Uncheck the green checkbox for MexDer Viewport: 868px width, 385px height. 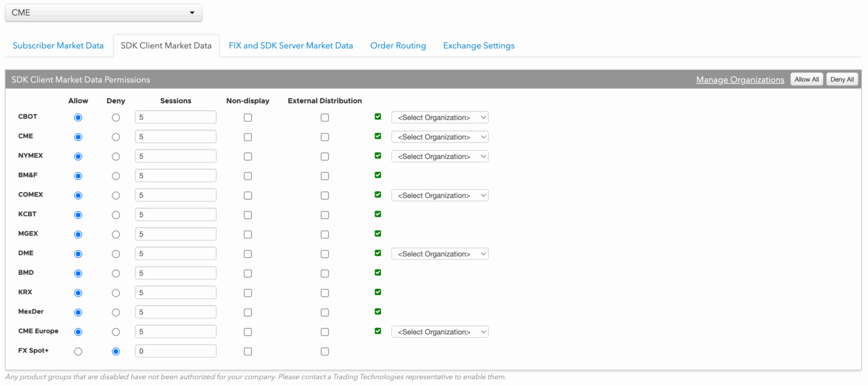(378, 311)
